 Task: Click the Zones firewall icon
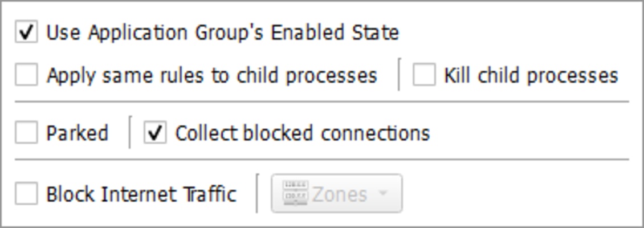click(295, 194)
